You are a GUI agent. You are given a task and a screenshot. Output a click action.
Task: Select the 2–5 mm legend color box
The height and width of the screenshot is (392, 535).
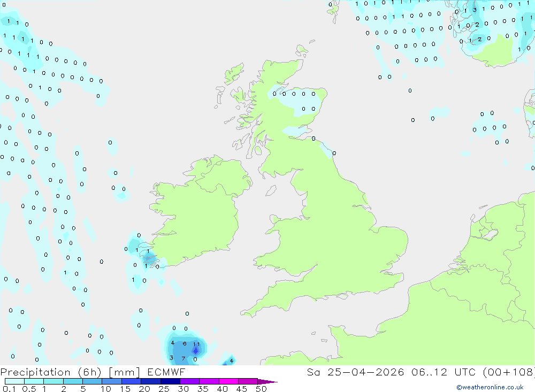(x=73, y=381)
